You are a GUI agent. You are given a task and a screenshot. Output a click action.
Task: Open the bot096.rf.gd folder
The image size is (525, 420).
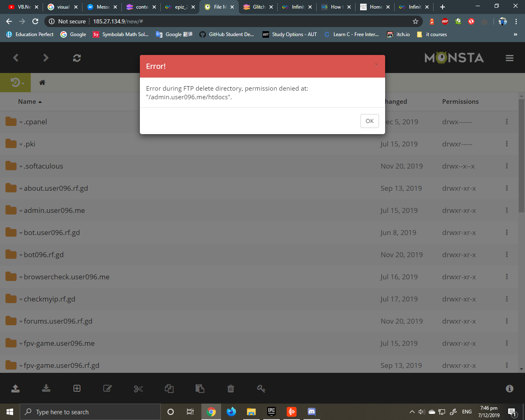[43, 255]
